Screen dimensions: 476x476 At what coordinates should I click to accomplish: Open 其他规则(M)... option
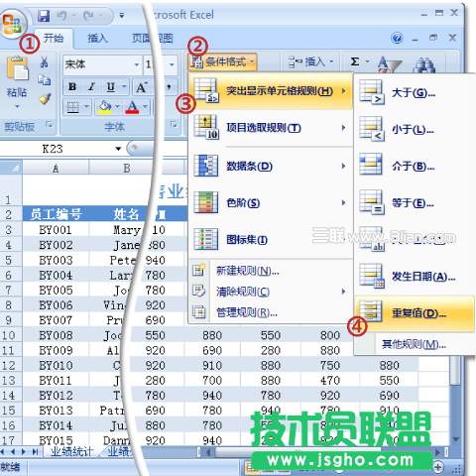pos(415,344)
